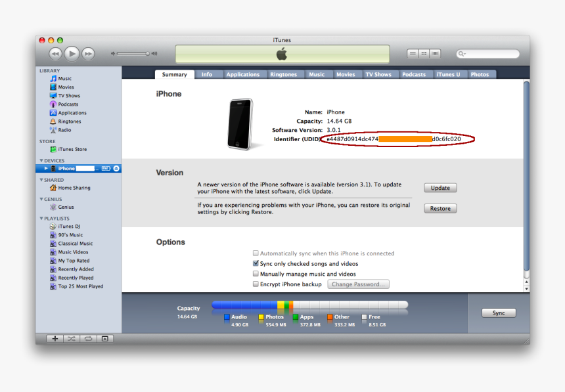Click the iPhone device image

(240, 124)
